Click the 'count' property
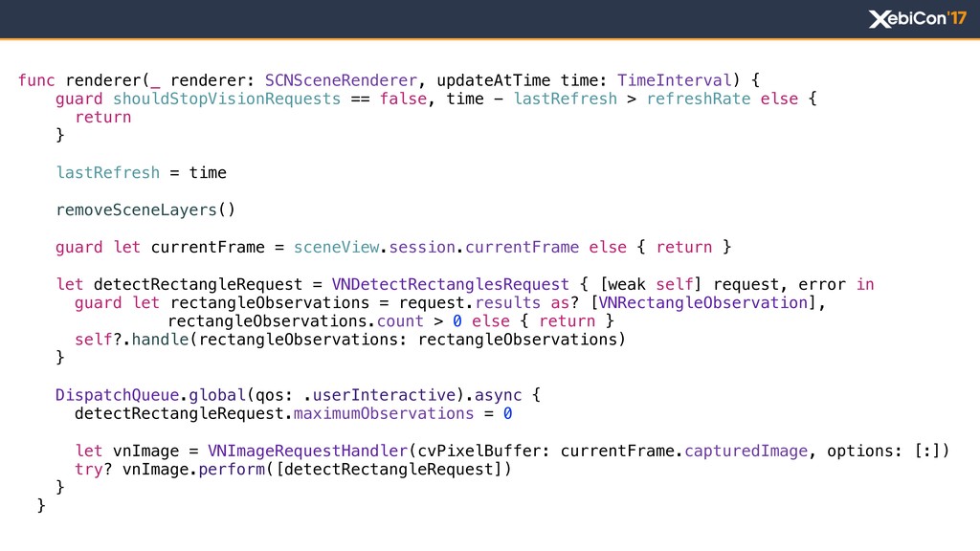Screen dimensions: 980x551 400,321
